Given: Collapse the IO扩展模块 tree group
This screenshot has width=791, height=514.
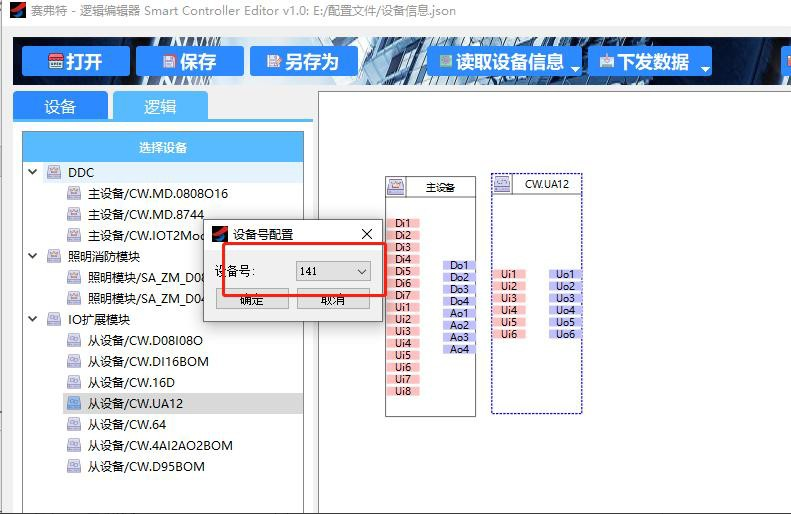Looking at the screenshot, I should coord(33,320).
